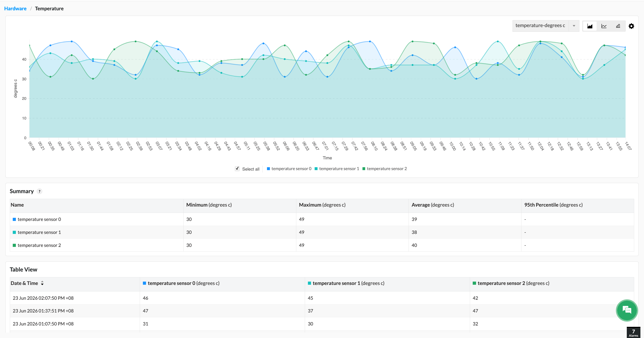Click sensor 1 teal swatch in Summary
The height and width of the screenshot is (338, 644).
point(14,232)
